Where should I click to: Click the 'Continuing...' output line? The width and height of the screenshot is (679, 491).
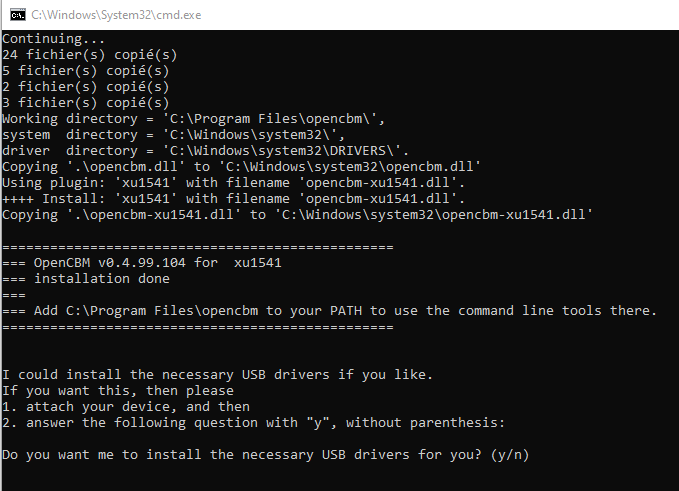pos(53,39)
